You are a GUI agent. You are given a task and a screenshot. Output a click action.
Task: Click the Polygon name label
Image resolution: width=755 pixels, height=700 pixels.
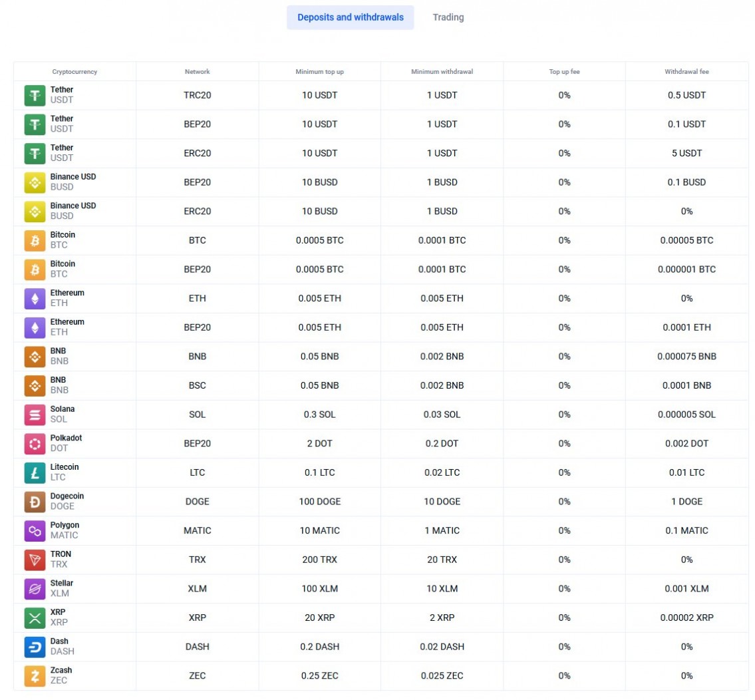click(x=65, y=525)
